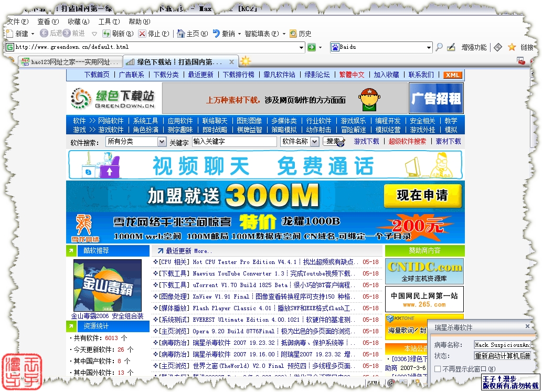Open the address bar URL dropdown
542x392 pixels.
point(301,47)
